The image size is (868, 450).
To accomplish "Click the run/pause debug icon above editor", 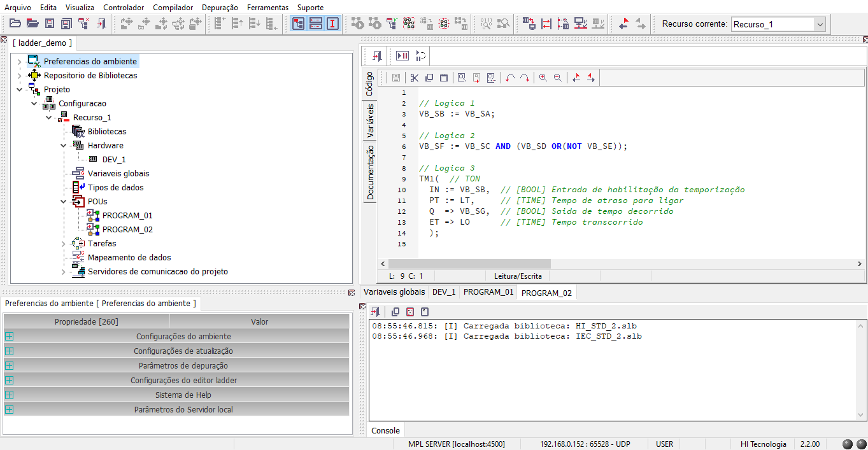I will tap(402, 56).
